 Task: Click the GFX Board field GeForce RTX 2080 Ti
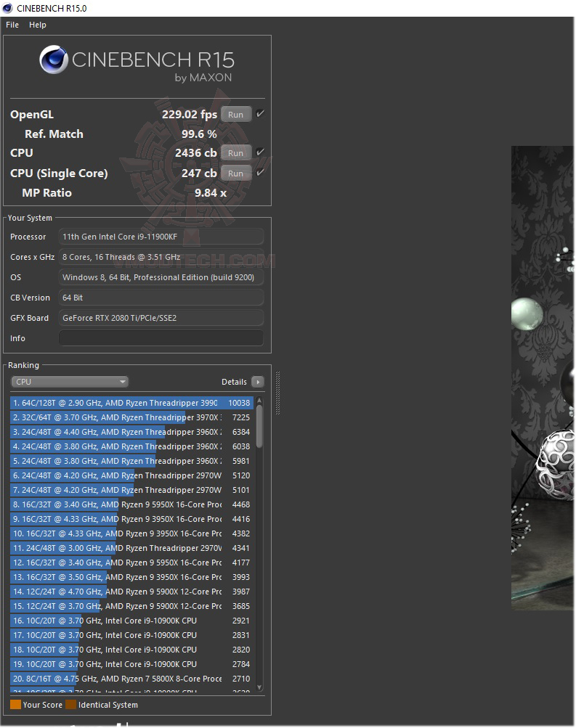click(161, 318)
